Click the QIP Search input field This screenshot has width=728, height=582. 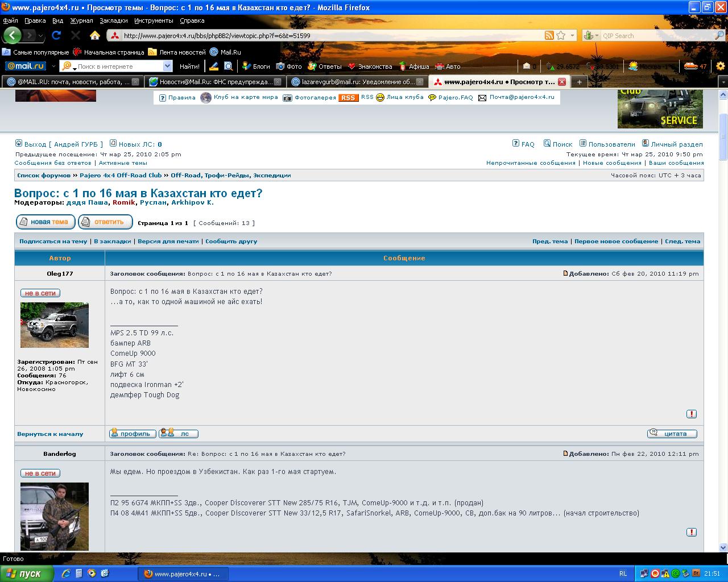654,36
